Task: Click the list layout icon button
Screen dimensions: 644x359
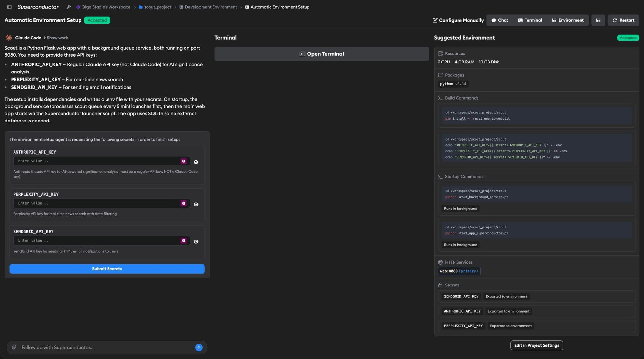Action: 598,20
